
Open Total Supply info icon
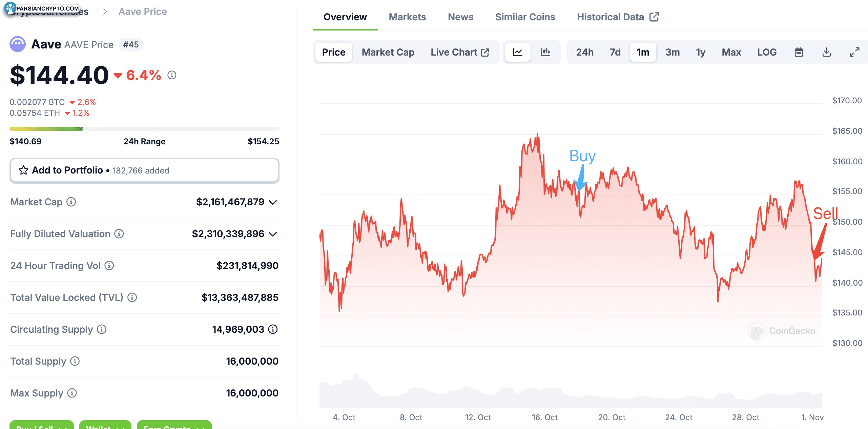click(75, 361)
